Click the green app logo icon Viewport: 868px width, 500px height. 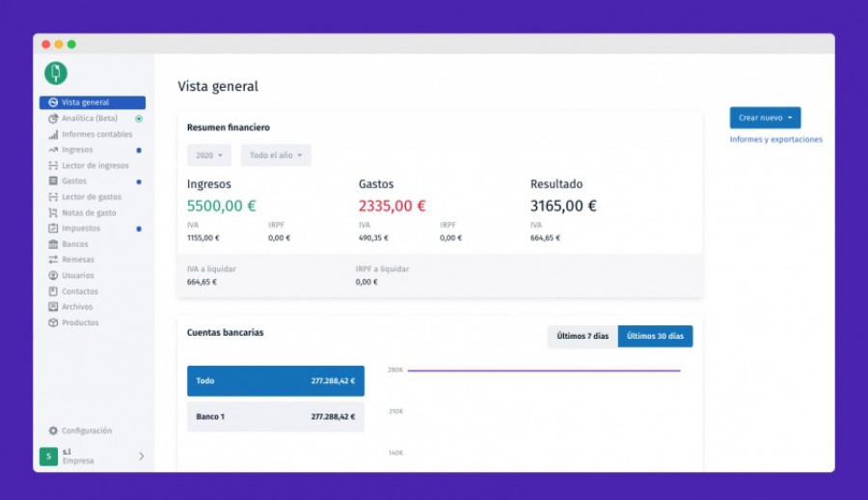56,73
